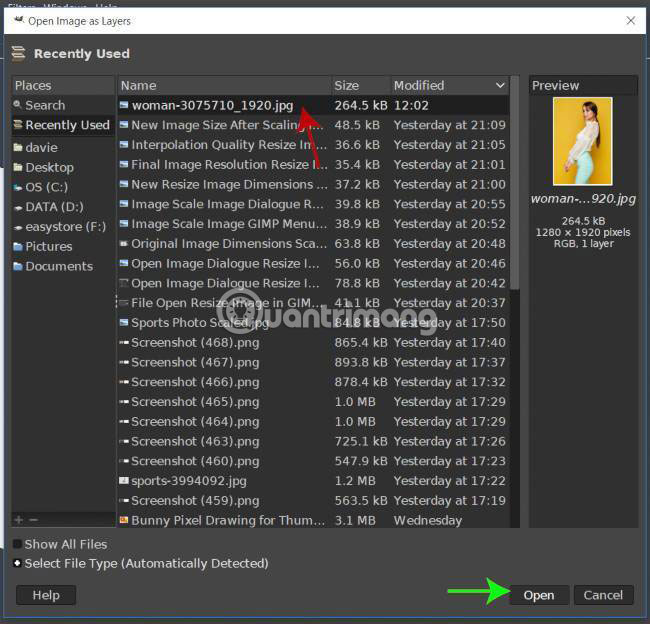Click file icon of Screenshot (463).png
The image size is (650, 624).
click(x=124, y=441)
